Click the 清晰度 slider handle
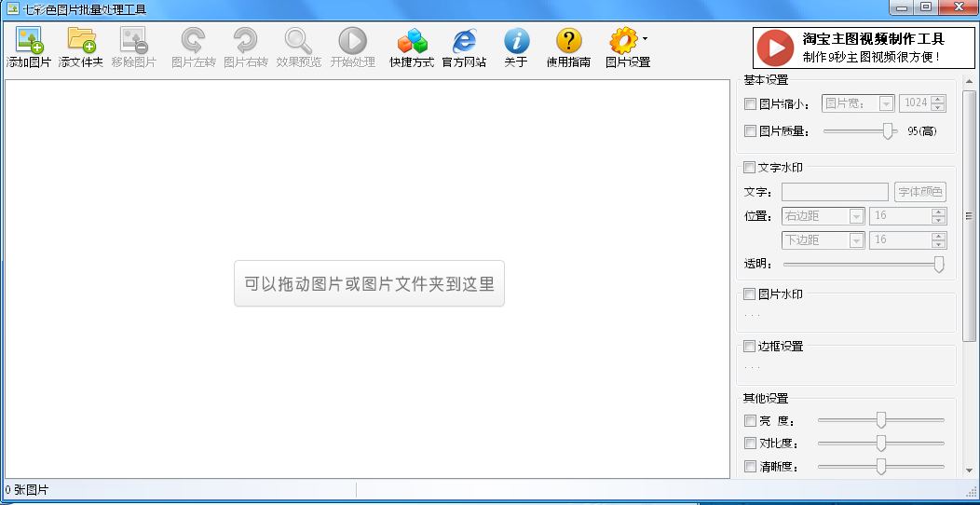This screenshot has width=980, height=505. point(881,466)
